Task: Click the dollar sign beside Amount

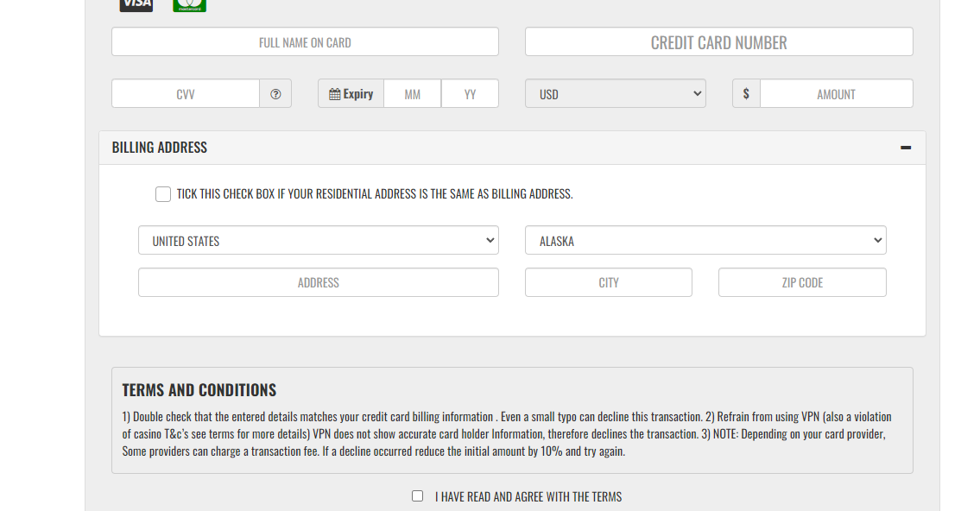Action: (746, 94)
